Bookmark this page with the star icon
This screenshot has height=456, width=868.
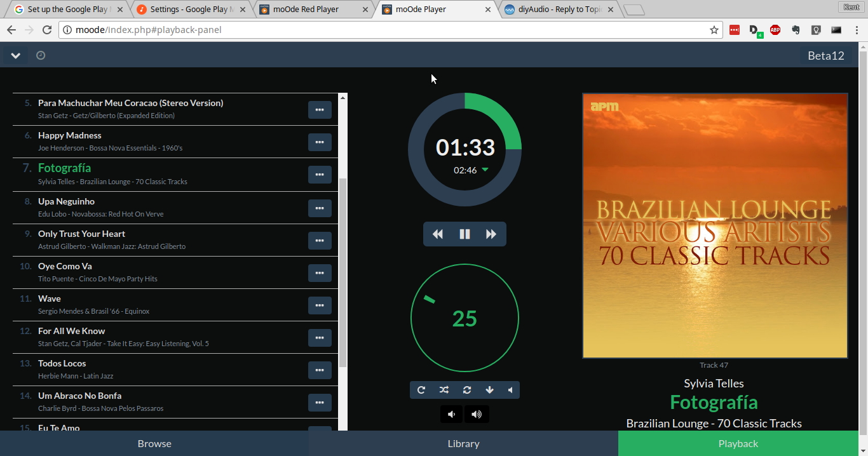[714, 30]
